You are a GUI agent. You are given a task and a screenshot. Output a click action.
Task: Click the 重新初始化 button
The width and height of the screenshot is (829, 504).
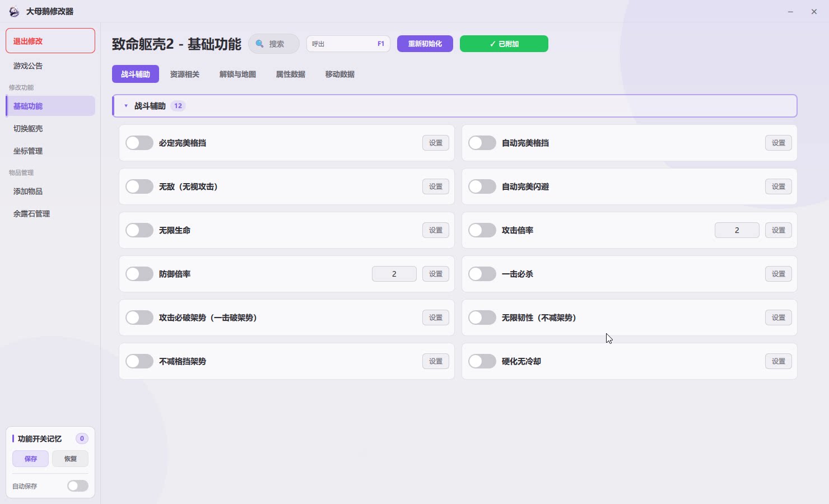(425, 44)
